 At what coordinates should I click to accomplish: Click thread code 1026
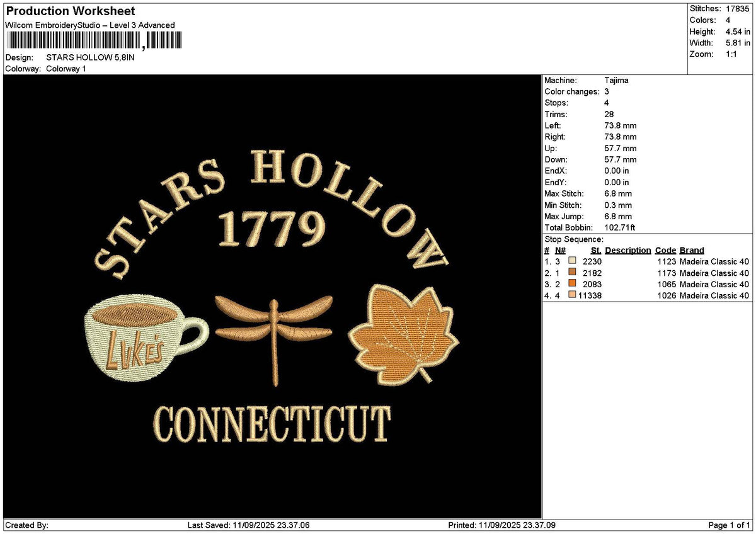pyautogui.click(x=667, y=295)
